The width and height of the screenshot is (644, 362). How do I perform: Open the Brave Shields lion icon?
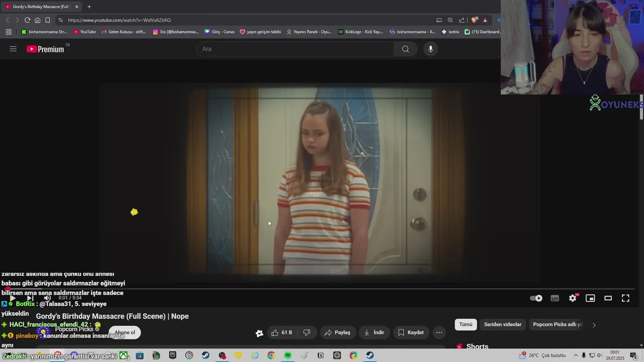(x=474, y=20)
